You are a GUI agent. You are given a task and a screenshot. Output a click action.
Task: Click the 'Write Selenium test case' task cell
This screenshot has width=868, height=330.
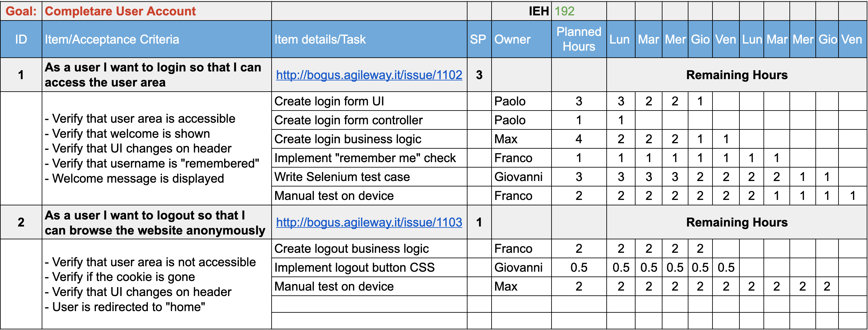(x=342, y=177)
